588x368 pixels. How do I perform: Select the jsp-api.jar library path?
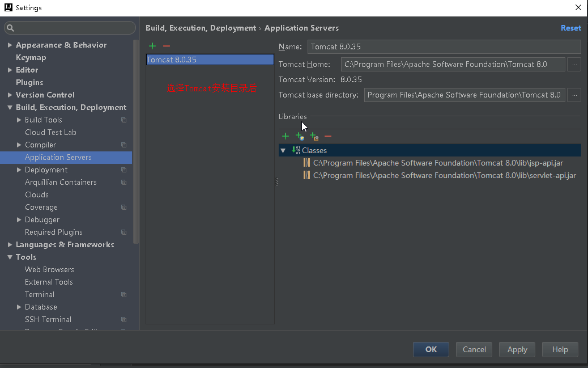(x=438, y=163)
